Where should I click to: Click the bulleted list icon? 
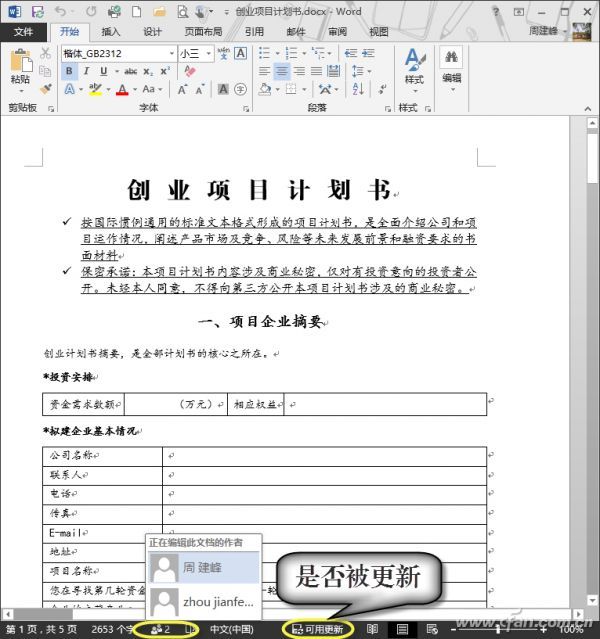click(x=264, y=53)
